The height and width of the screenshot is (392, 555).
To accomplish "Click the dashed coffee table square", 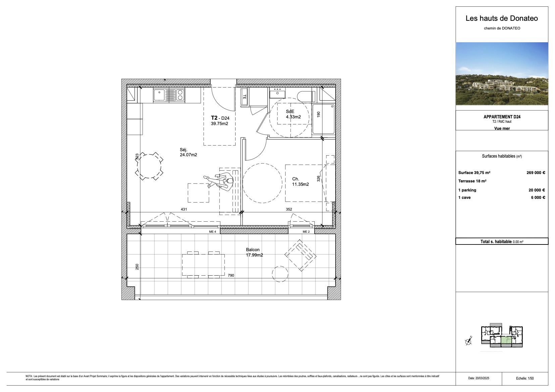I will (x=198, y=193).
